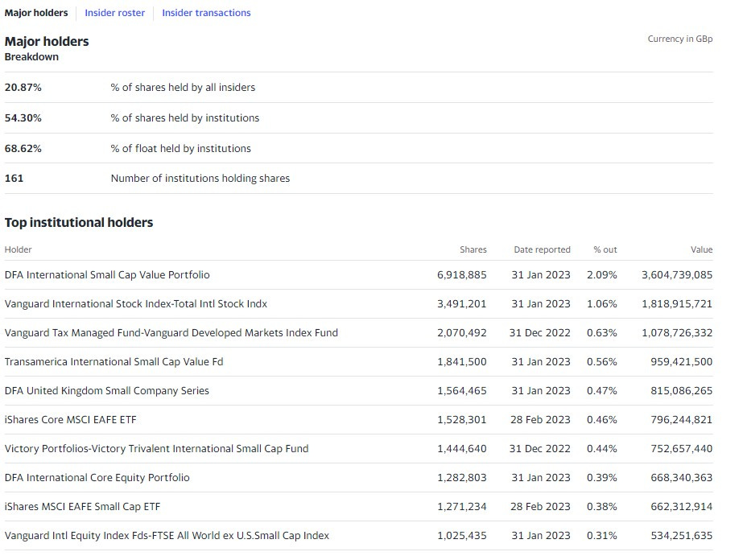Select DFA United Kingdom Small Company Series
The image size is (743, 560).
[106, 390]
